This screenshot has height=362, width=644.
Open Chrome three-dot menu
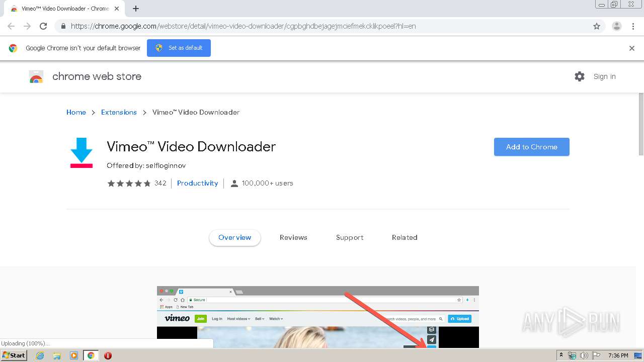tap(633, 26)
